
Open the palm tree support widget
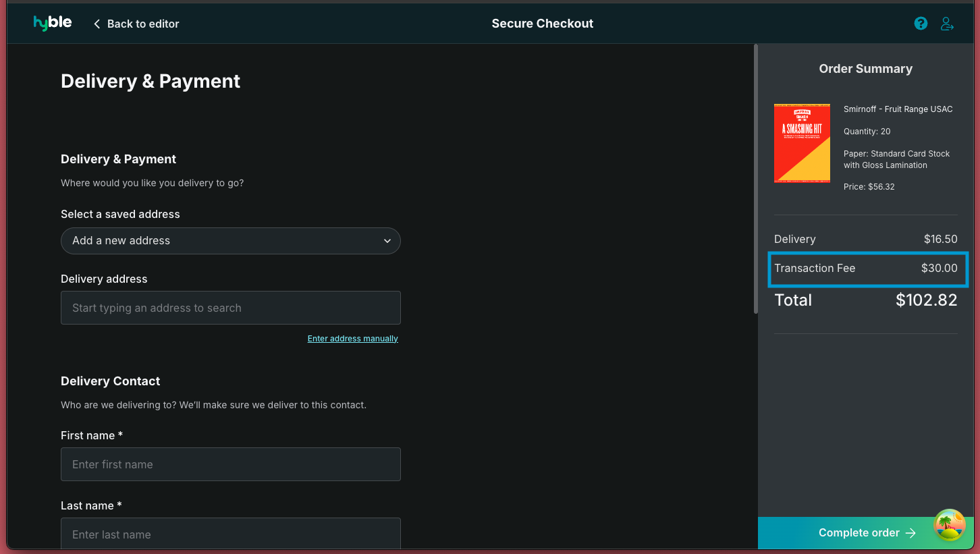point(950,525)
